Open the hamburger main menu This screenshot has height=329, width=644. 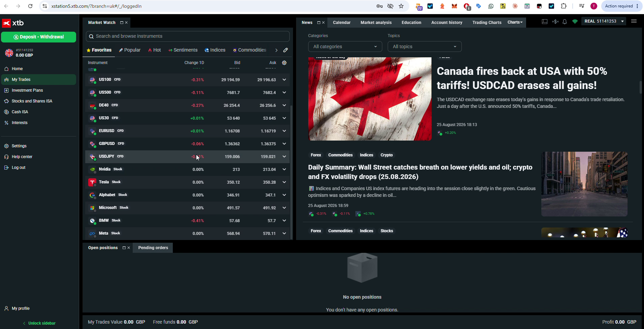tap(634, 21)
